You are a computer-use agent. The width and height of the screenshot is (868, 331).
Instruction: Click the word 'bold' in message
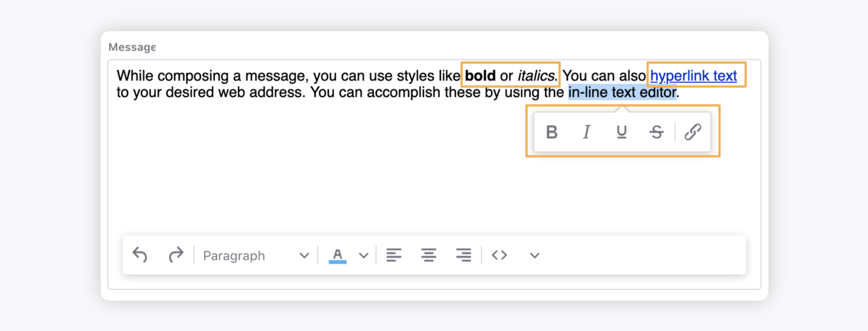point(480,76)
